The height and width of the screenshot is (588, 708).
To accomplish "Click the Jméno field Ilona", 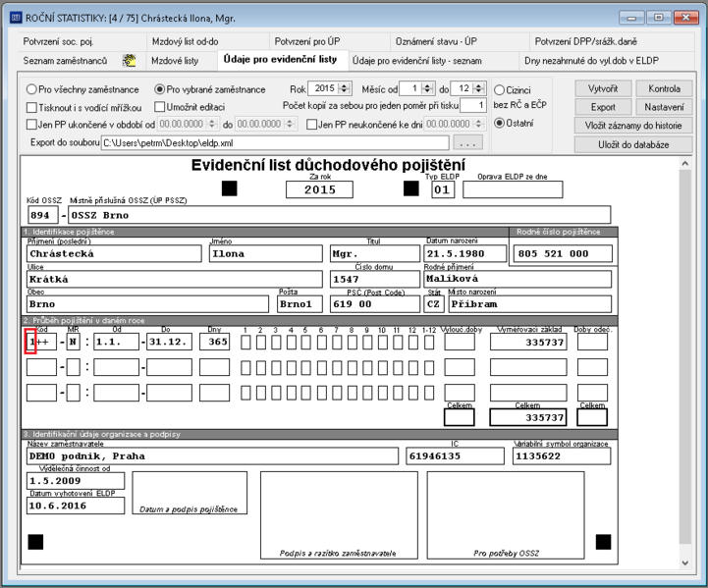I will 266,253.
